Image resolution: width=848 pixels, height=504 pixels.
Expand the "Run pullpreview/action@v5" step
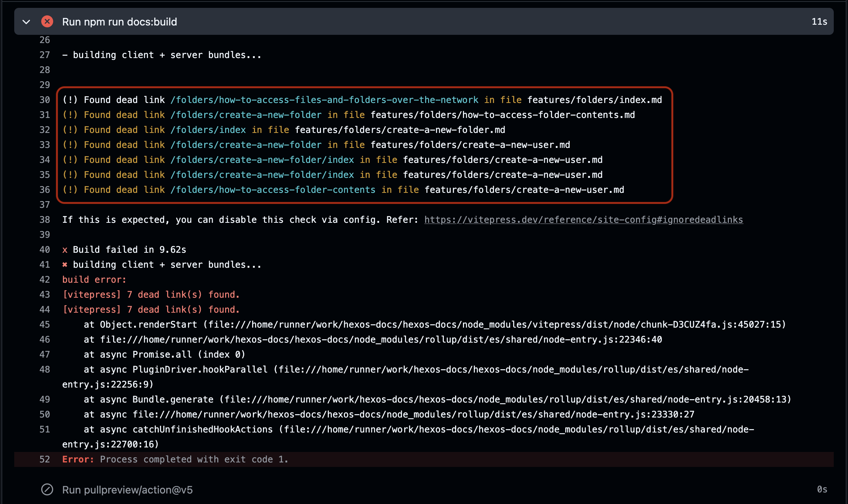[127, 490]
